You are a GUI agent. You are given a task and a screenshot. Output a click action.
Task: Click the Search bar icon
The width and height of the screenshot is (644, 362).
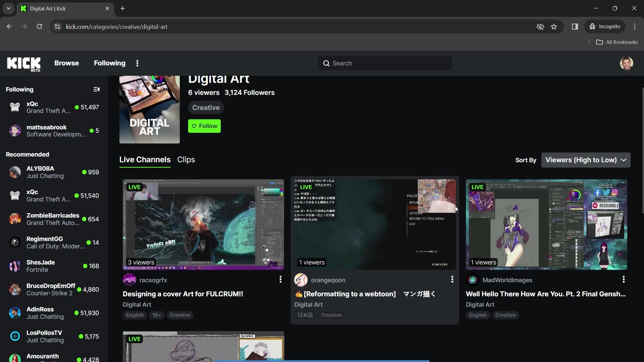pos(326,63)
